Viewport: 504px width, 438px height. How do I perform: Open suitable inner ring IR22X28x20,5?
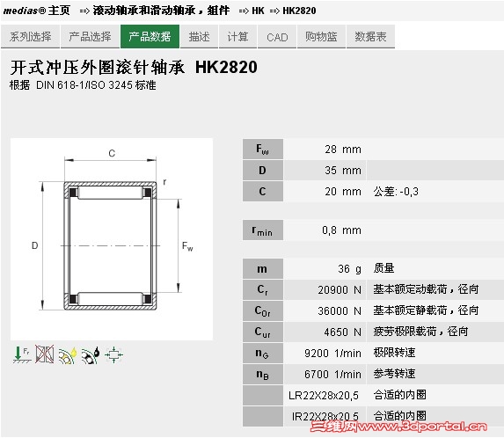[325, 417]
